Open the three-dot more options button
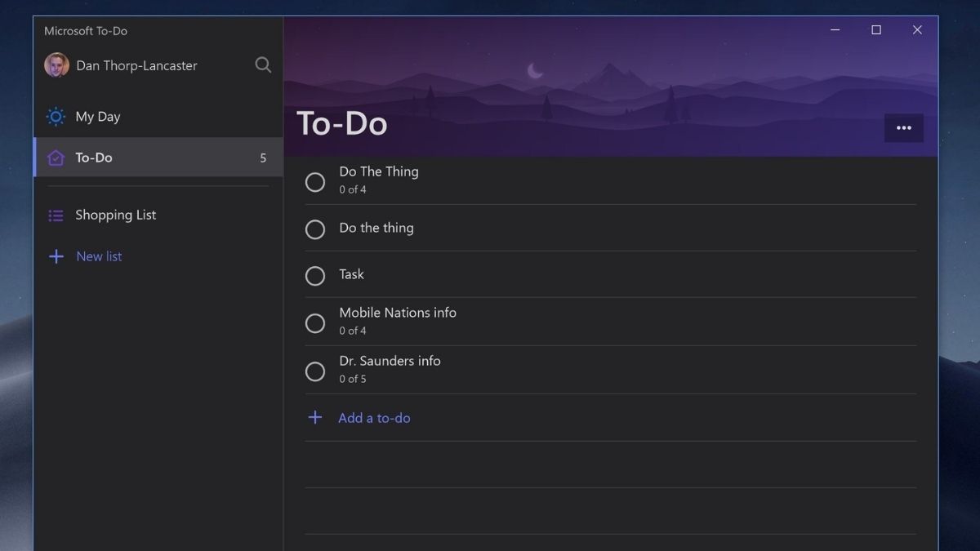The height and width of the screenshot is (551, 980). click(x=904, y=128)
